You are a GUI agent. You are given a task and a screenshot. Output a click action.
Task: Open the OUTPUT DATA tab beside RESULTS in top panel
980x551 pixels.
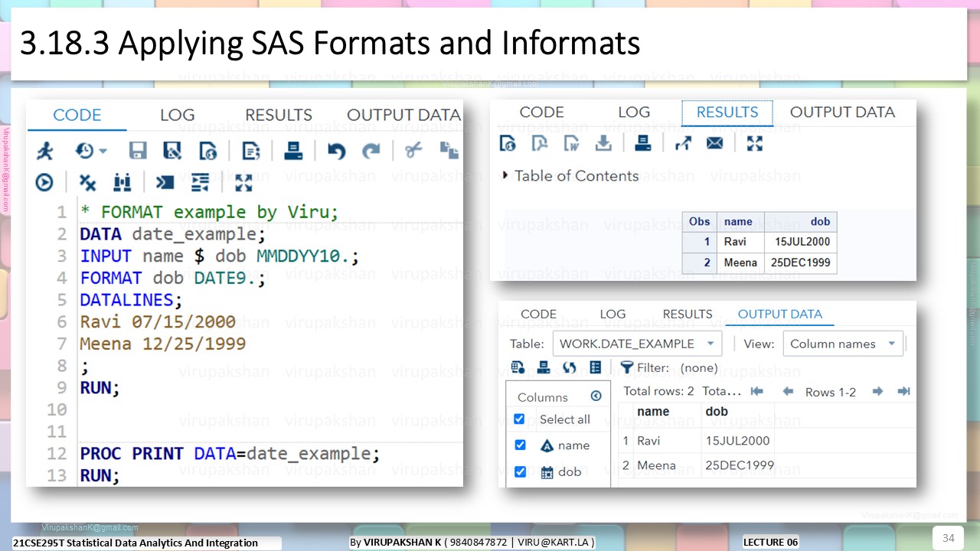click(x=842, y=112)
